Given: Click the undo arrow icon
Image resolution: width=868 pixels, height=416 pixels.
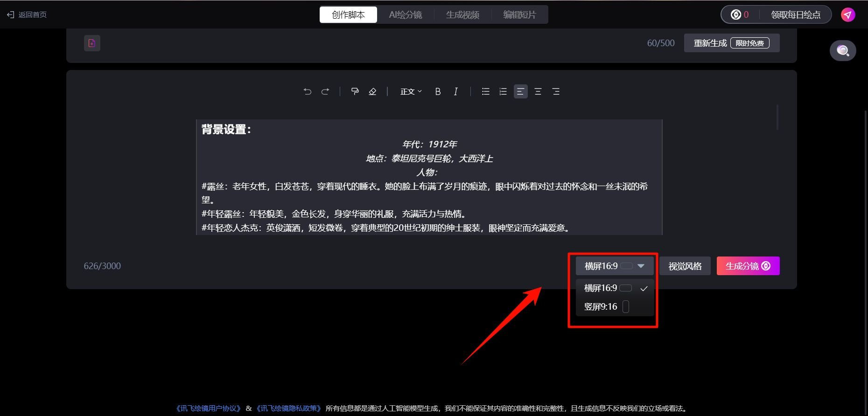Looking at the screenshot, I should [307, 91].
